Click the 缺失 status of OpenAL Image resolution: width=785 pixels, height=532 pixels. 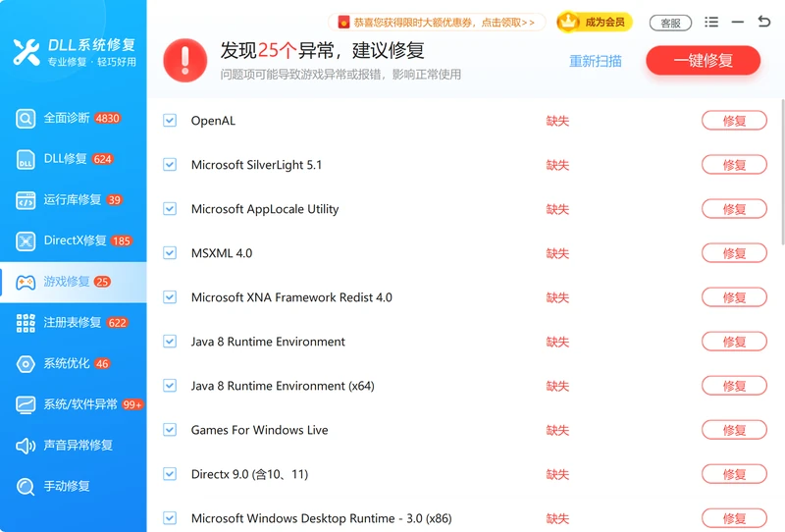[557, 121]
